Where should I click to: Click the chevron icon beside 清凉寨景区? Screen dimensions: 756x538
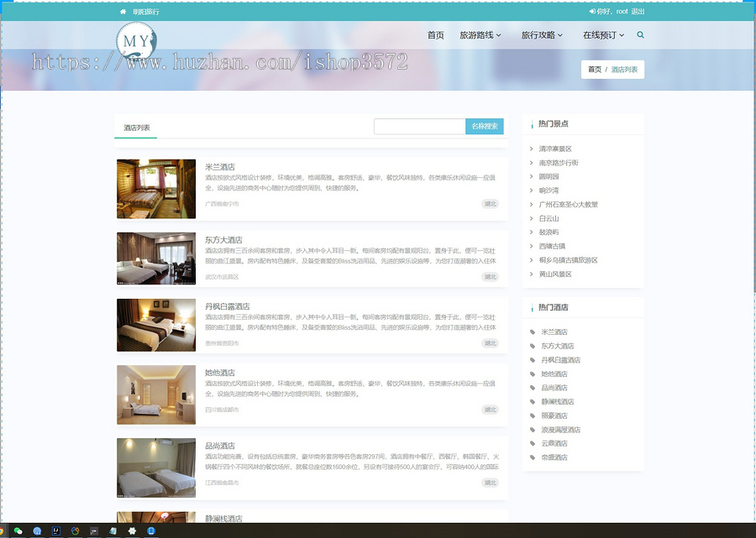point(532,149)
